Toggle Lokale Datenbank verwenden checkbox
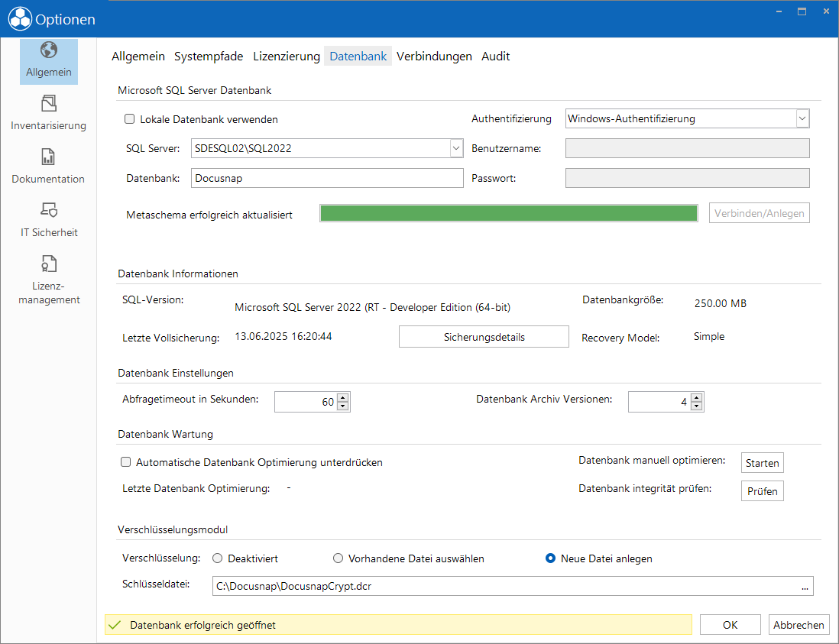This screenshot has width=839, height=644. click(x=129, y=118)
